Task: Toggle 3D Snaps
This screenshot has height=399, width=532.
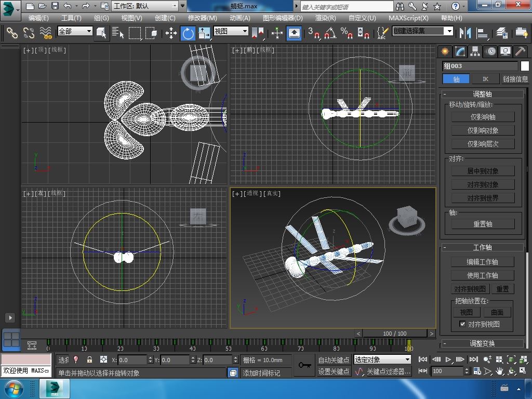Action: click(x=314, y=33)
